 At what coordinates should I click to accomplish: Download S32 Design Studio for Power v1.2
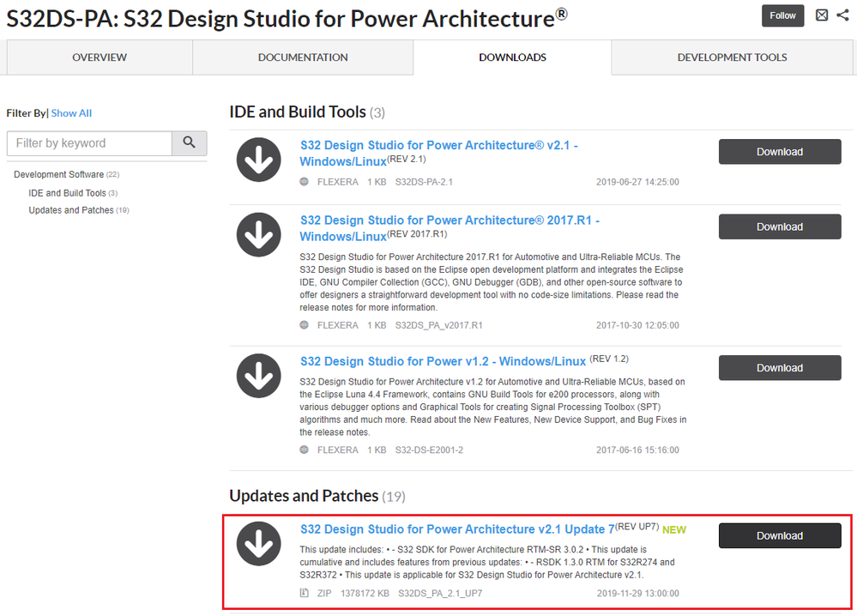[x=780, y=367]
